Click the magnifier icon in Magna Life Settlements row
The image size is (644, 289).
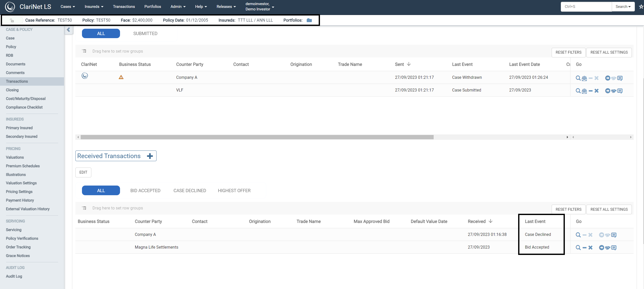point(578,248)
